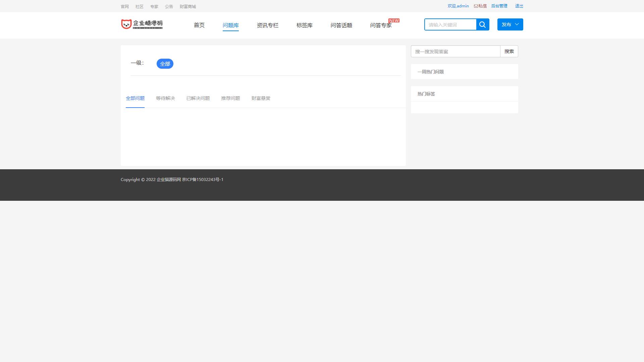Image resolution: width=644 pixels, height=362 pixels.
Task: Open 问答专家 NEW menu item
Action: 381,25
